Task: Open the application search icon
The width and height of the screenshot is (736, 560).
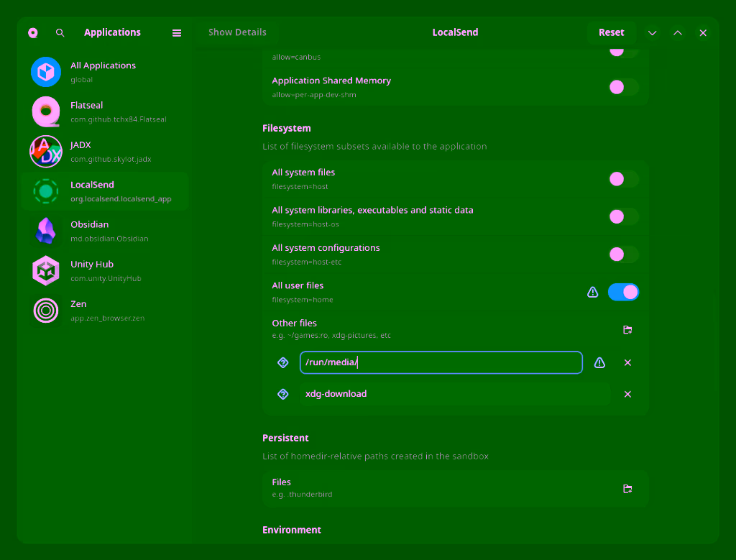Action: tap(60, 33)
